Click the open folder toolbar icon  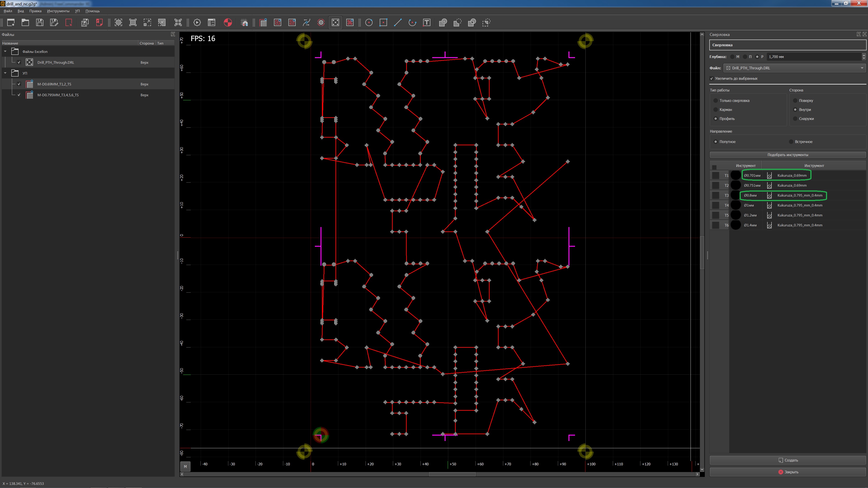[x=25, y=23]
